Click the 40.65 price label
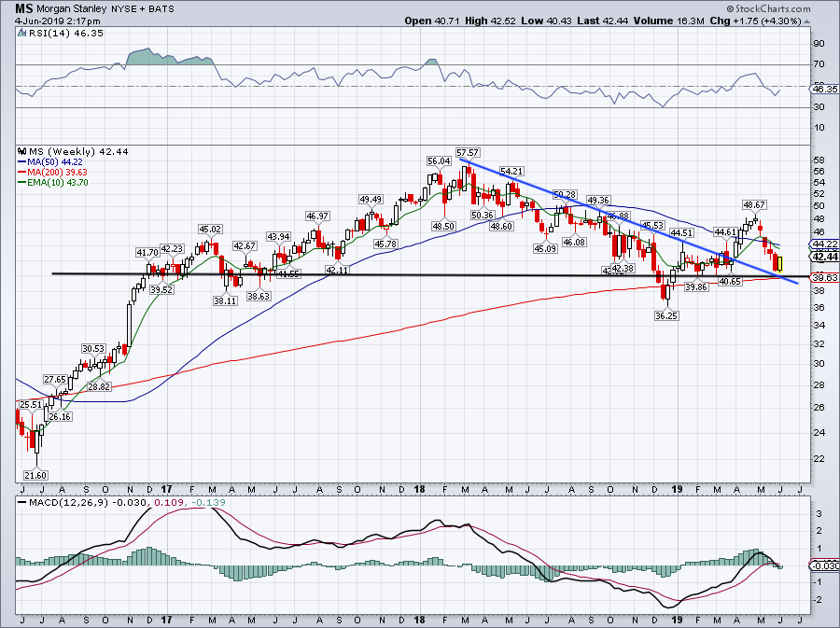This screenshot has height=628, width=840. pyautogui.click(x=730, y=281)
